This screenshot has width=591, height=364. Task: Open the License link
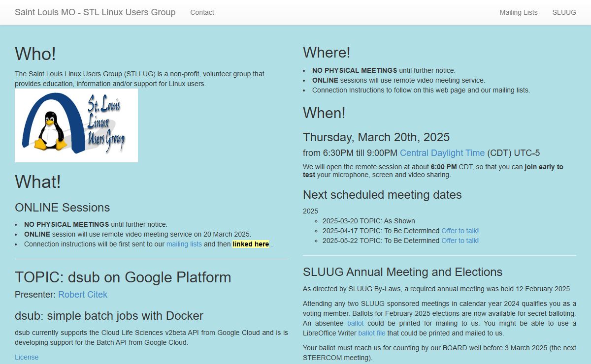tap(27, 357)
